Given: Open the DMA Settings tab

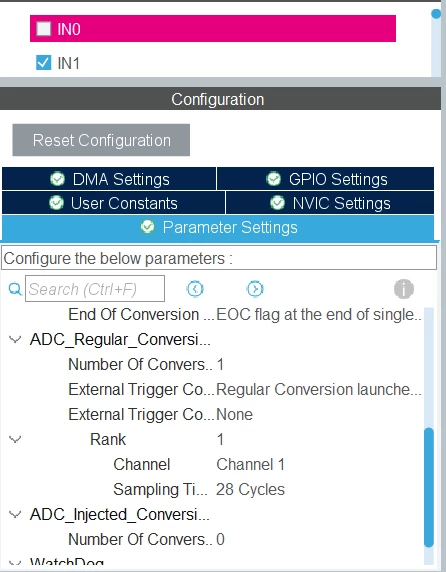Looking at the screenshot, I should click(x=109, y=179).
